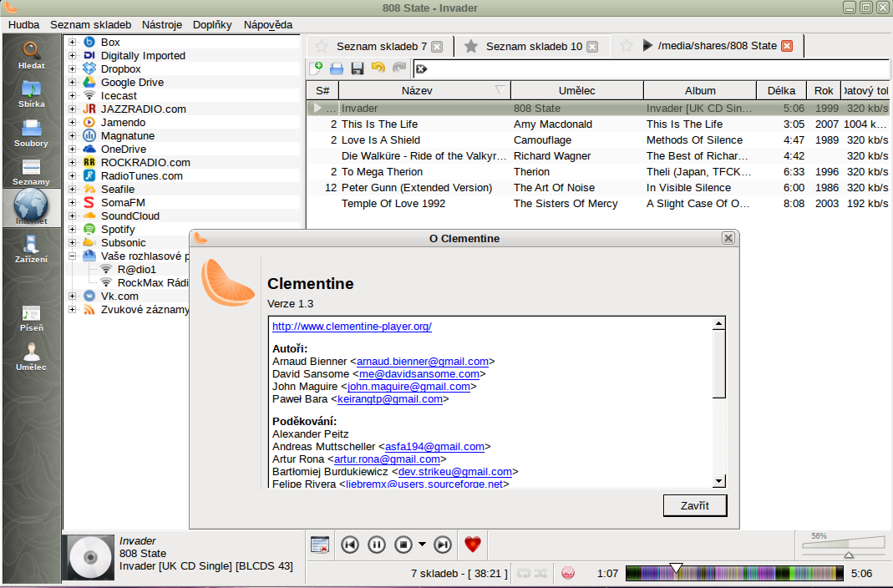The image size is (893, 588).
Task: Open the Nápověda menu
Action: (x=267, y=25)
